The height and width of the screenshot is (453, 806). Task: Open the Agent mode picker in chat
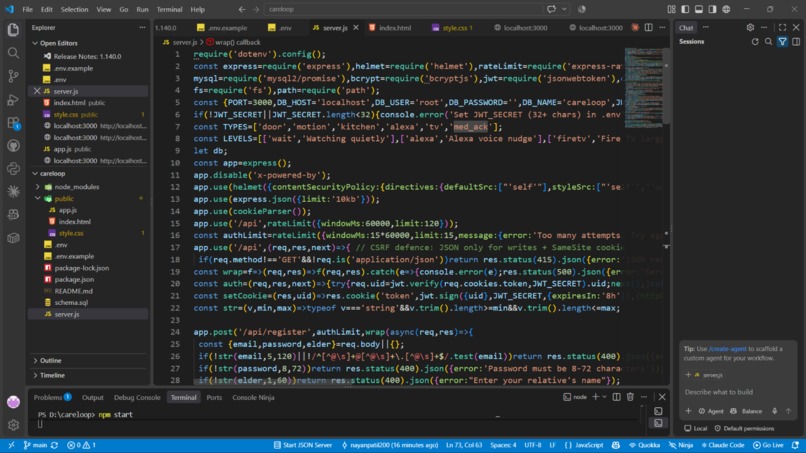[710, 411]
